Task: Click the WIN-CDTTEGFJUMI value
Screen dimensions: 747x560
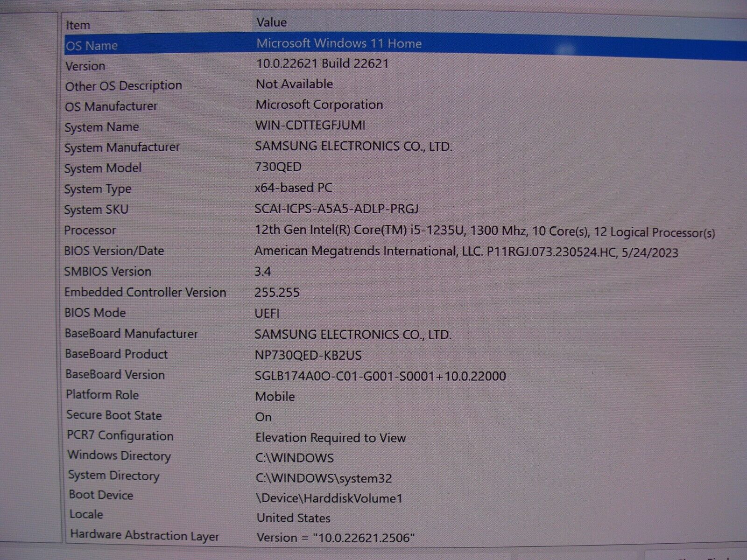Action: tap(310, 126)
